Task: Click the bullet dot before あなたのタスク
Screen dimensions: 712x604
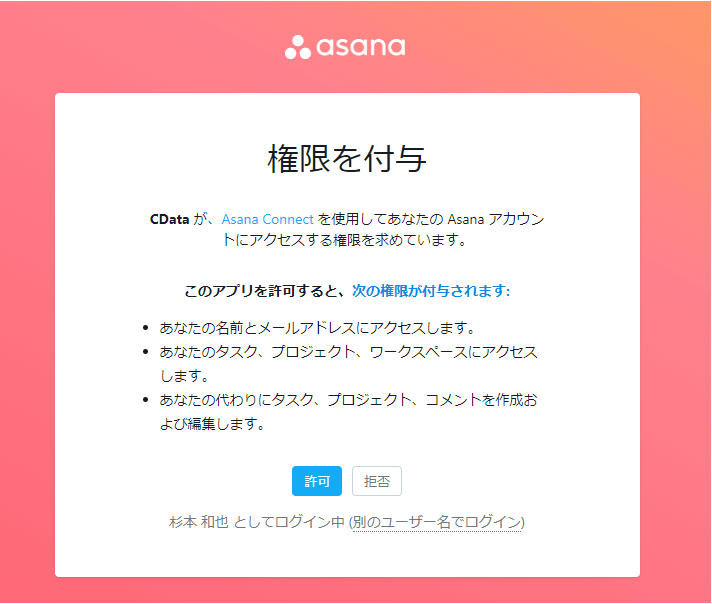Action: click(146, 352)
